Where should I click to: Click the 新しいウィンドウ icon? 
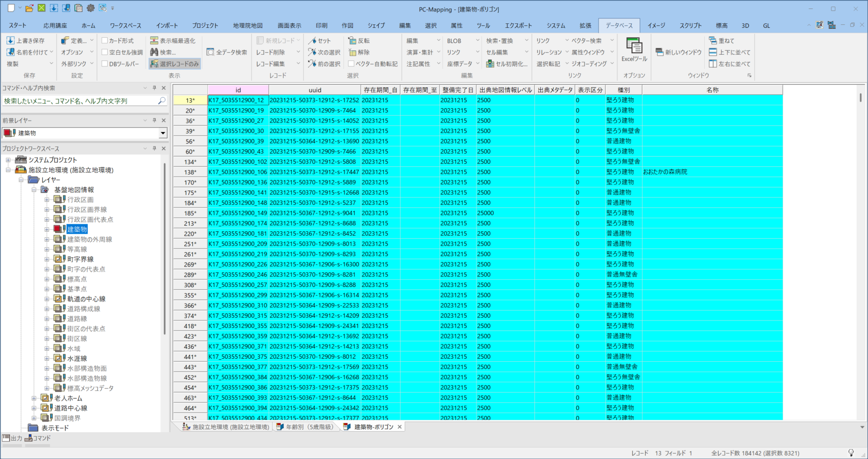tap(660, 52)
